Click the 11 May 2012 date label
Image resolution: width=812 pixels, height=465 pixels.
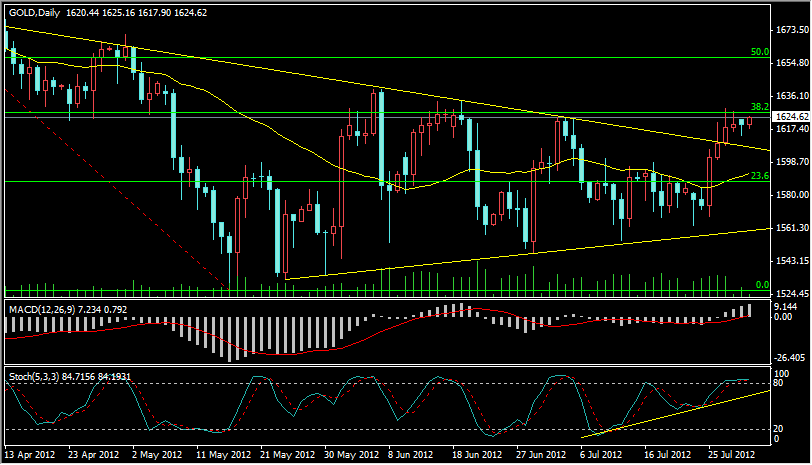pyautogui.click(x=223, y=455)
